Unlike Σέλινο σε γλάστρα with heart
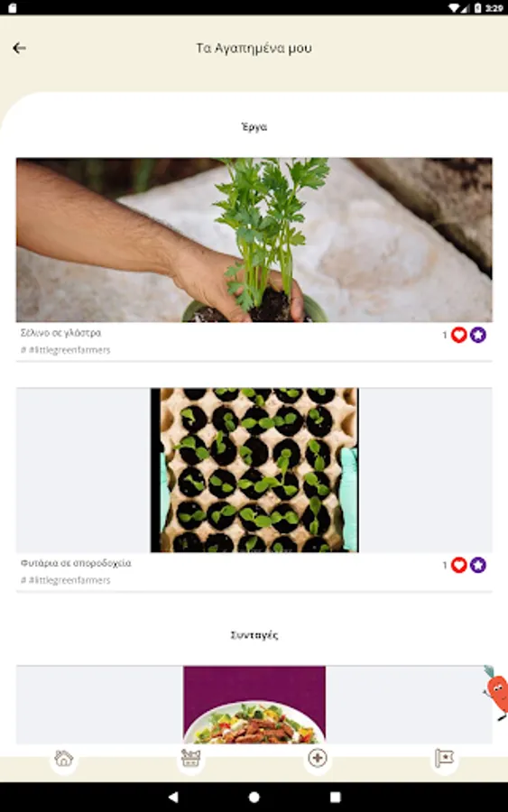The width and height of the screenshot is (508, 812). coord(458,335)
